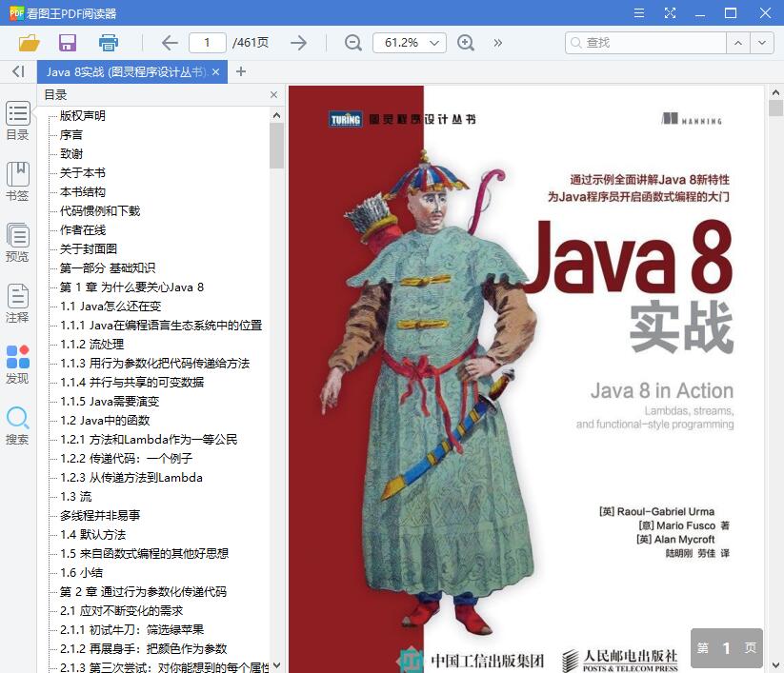
Task: Find the next search match arrow
Action: (x=762, y=43)
